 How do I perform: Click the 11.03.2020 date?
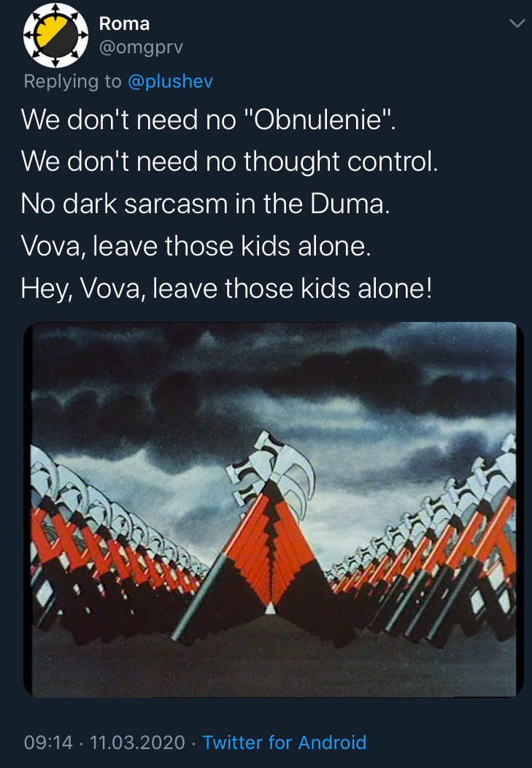137,742
